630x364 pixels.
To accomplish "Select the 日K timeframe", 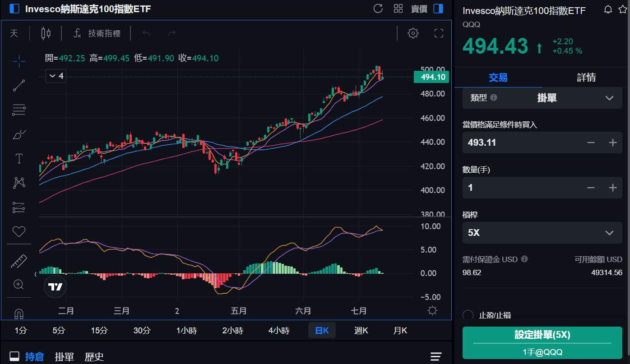I will (322, 331).
